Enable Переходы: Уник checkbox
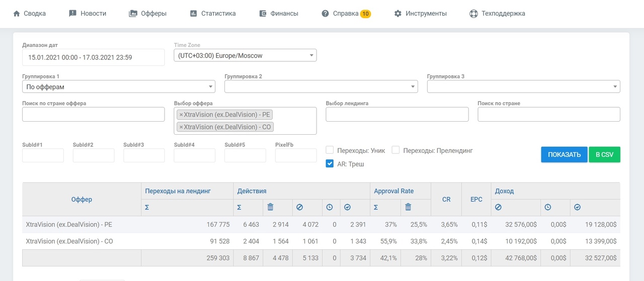The image size is (644, 281). [330, 150]
